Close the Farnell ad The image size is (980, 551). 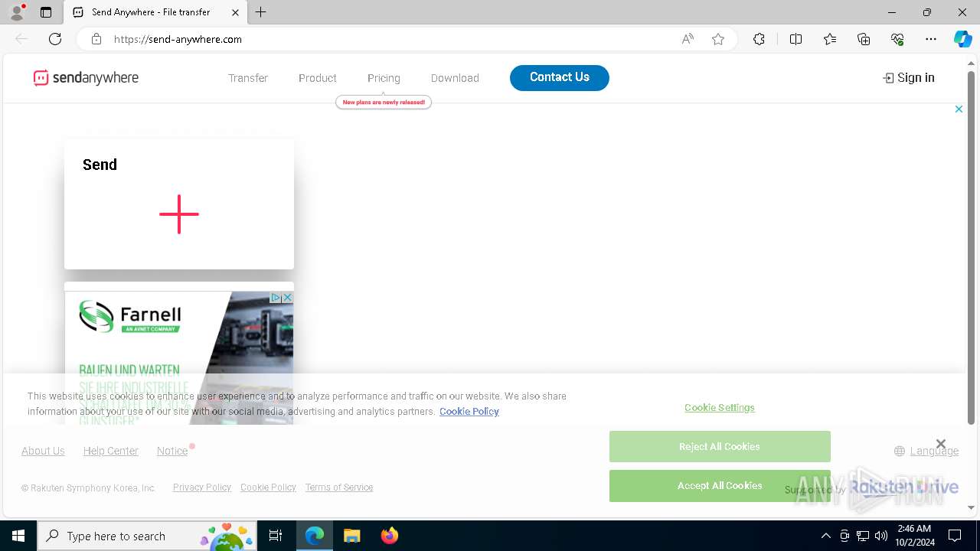point(288,298)
